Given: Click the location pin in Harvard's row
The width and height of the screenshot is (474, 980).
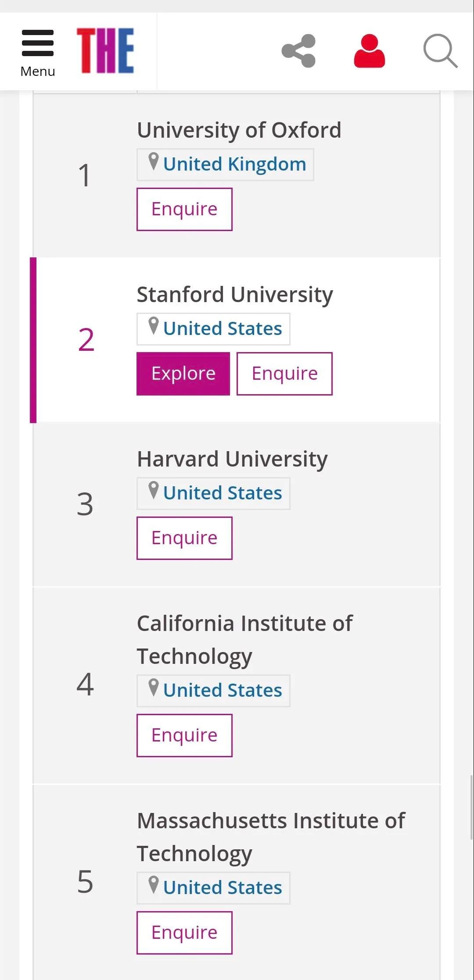Looking at the screenshot, I should 153,490.
